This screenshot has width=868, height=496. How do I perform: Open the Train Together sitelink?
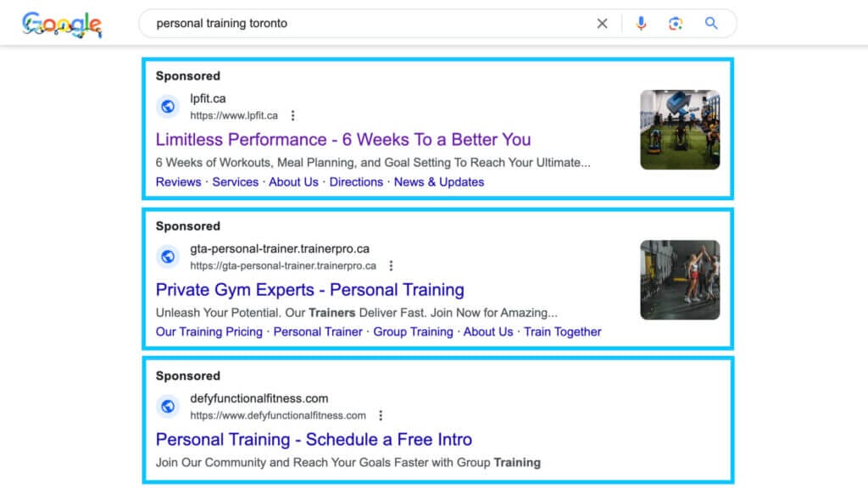point(563,332)
